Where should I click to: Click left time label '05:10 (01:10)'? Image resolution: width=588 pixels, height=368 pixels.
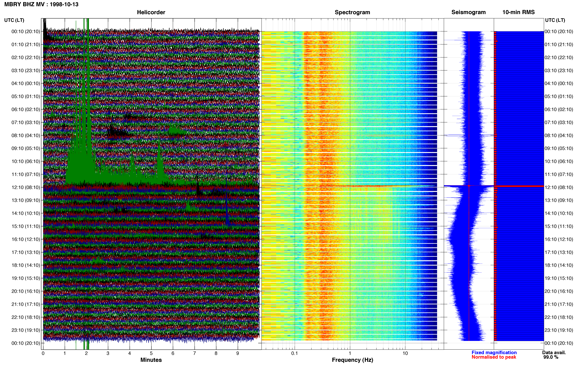pos(26,96)
